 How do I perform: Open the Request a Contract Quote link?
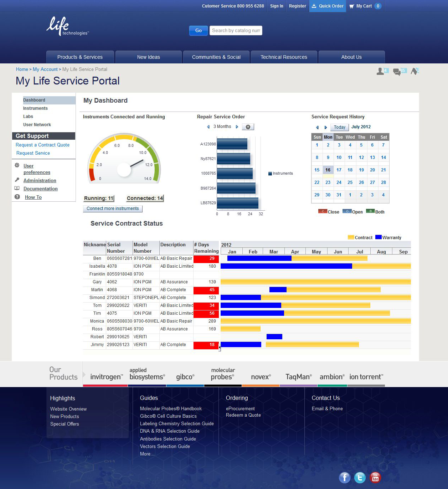coord(42,145)
